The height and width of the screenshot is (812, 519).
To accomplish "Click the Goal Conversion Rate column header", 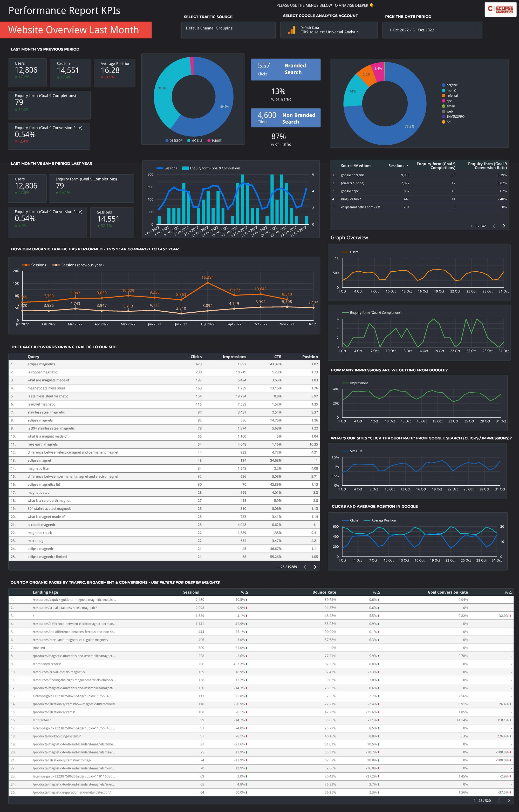I will pyautogui.click(x=448, y=592).
